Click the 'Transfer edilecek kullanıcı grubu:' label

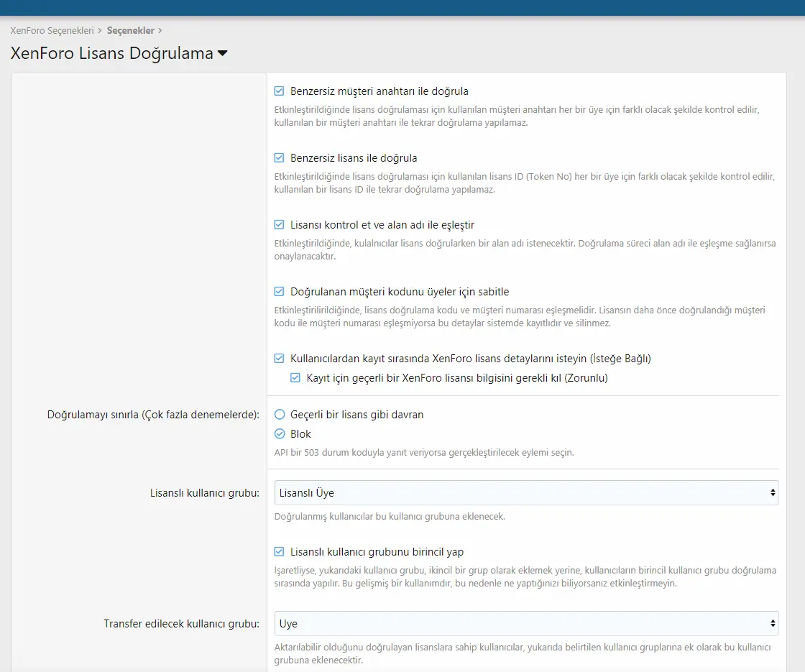[x=181, y=623]
